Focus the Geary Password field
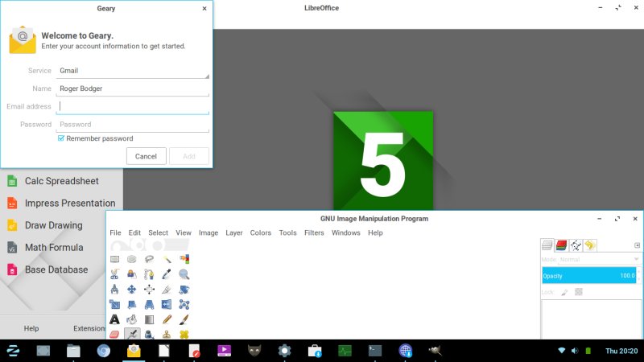Image resolution: width=644 pixels, height=362 pixels. (133, 125)
